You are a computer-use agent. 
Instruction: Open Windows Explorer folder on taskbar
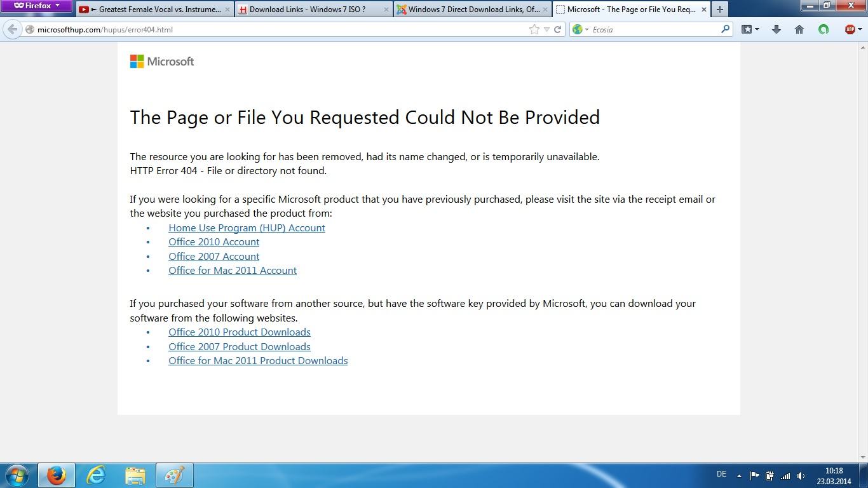pyautogui.click(x=135, y=475)
